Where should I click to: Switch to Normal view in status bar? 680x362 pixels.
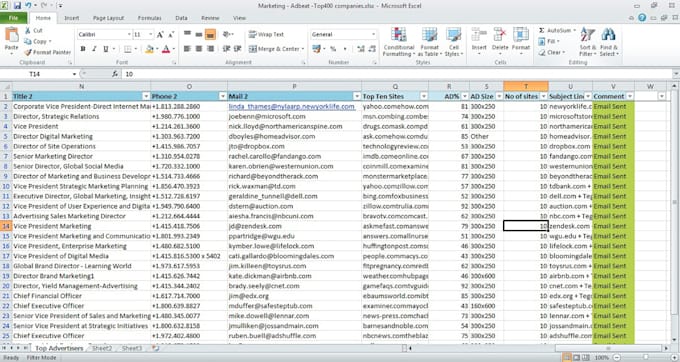[x=567, y=358]
